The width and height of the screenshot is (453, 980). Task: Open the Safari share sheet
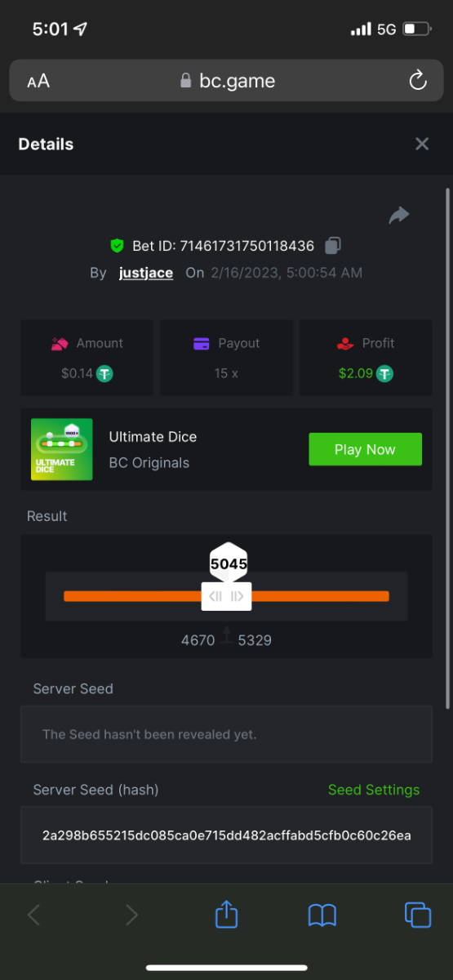click(226, 914)
